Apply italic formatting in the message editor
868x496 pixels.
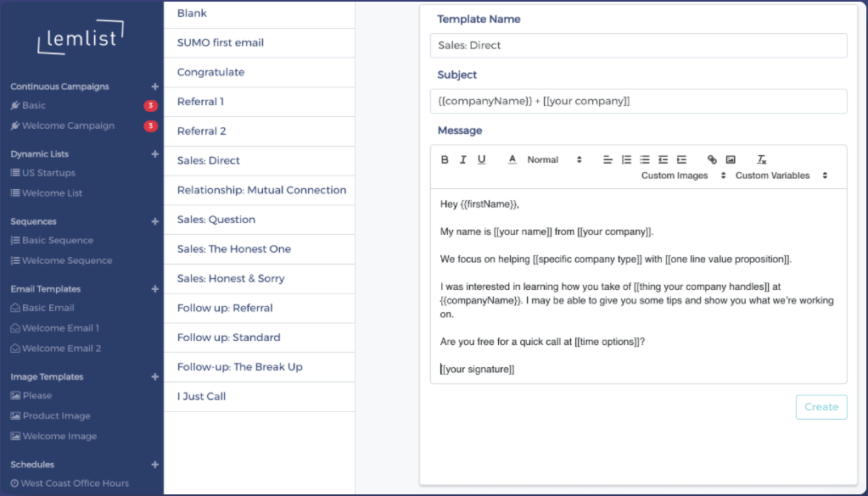(x=463, y=159)
